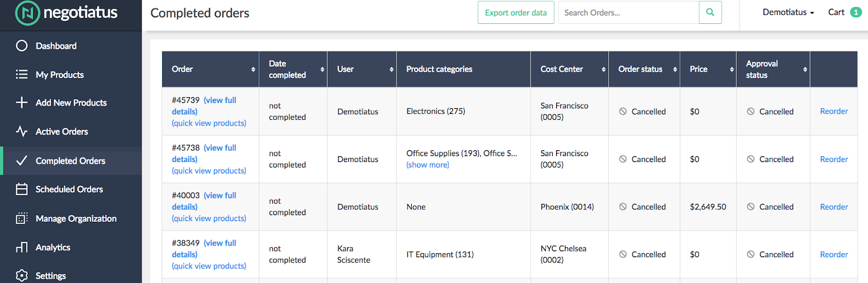
Task: Sort table by Order column arrows
Action: click(x=253, y=69)
